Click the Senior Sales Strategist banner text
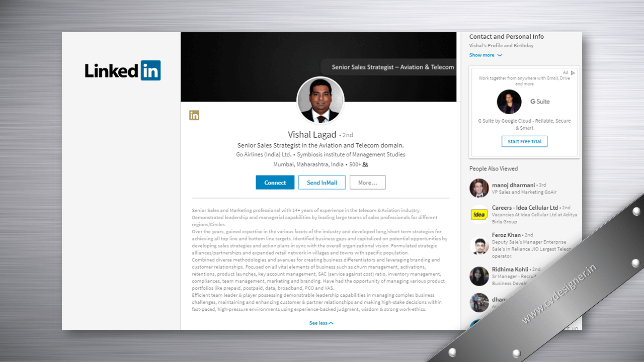This screenshot has width=644, height=362. (x=393, y=67)
